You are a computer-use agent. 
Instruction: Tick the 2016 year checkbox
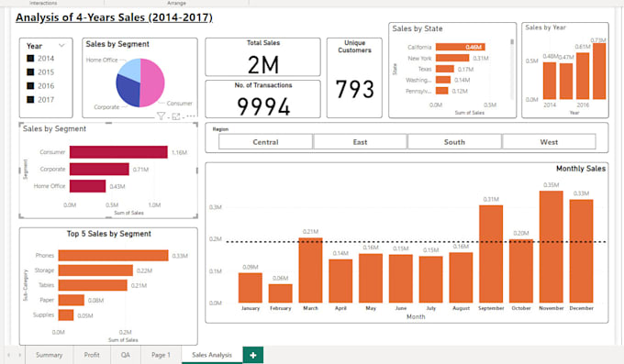click(x=30, y=86)
